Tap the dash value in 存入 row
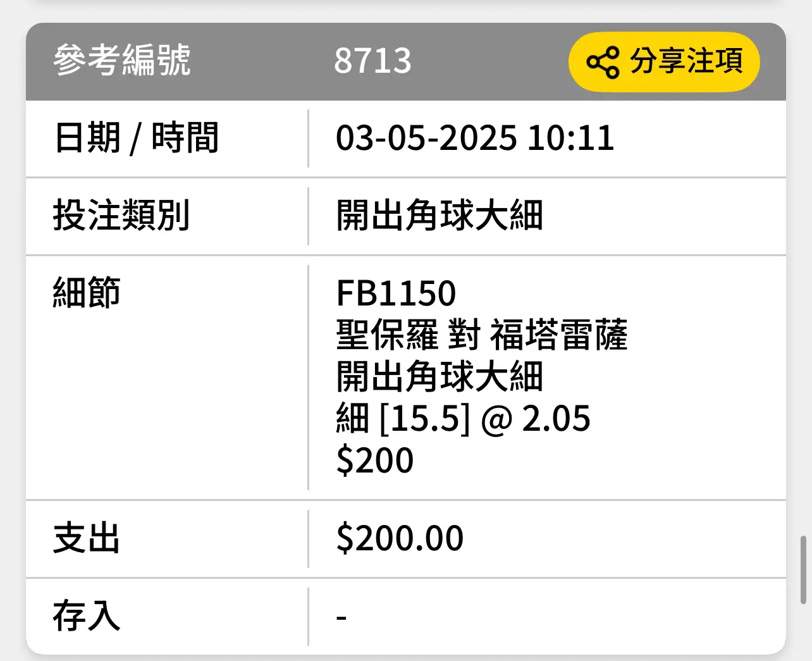 341,617
